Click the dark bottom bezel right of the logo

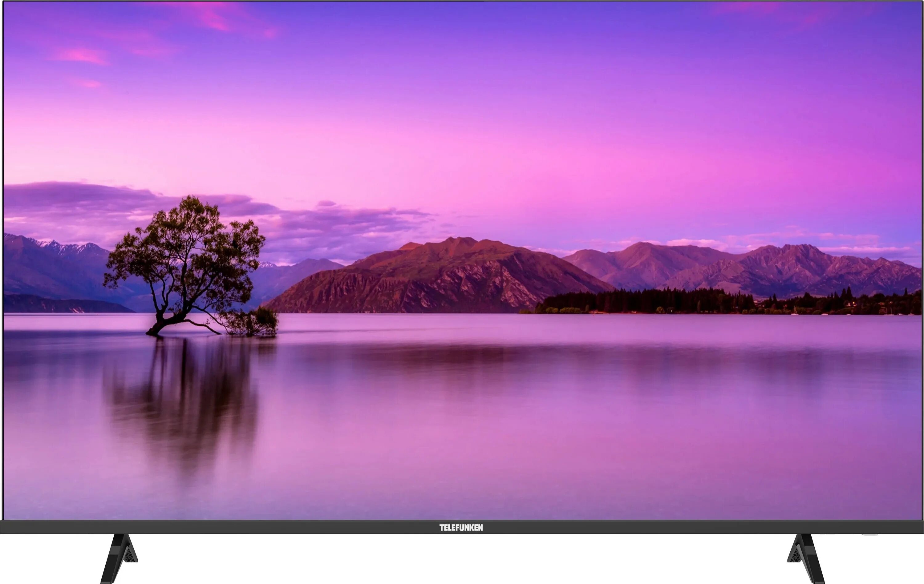(x=691, y=527)
